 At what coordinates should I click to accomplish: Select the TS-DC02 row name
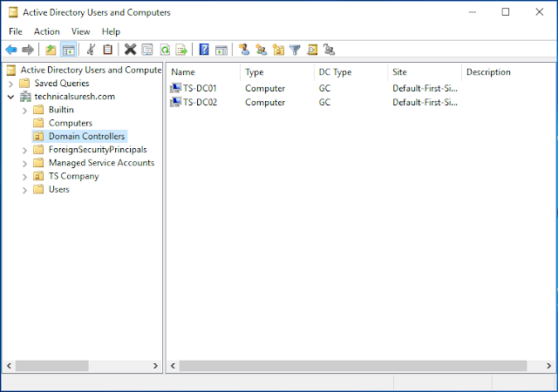[200, 103]
